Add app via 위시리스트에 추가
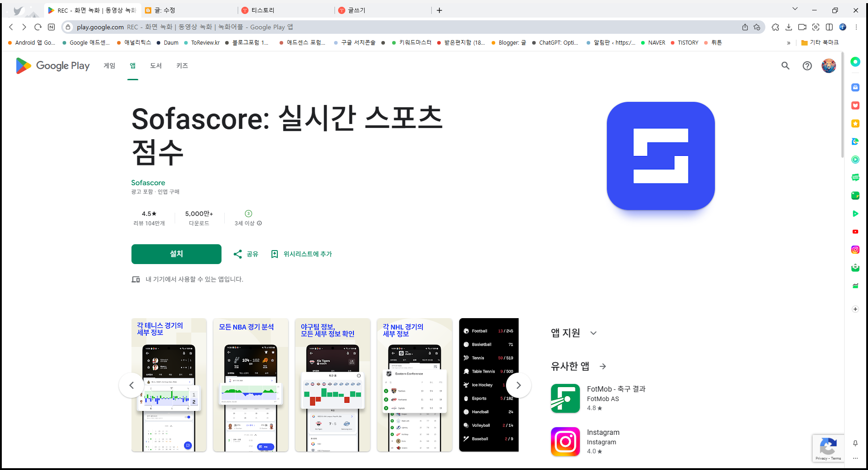Image resolution: width=868 pixels, height=470 pixels. pyautogui.click(x=301, y=254)
